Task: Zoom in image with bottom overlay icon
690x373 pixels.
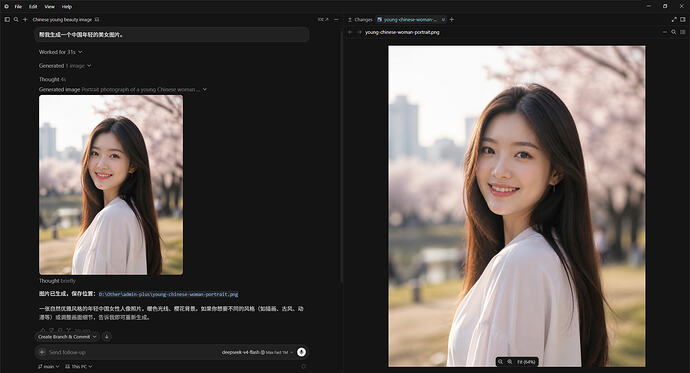Action: point(510,362)
